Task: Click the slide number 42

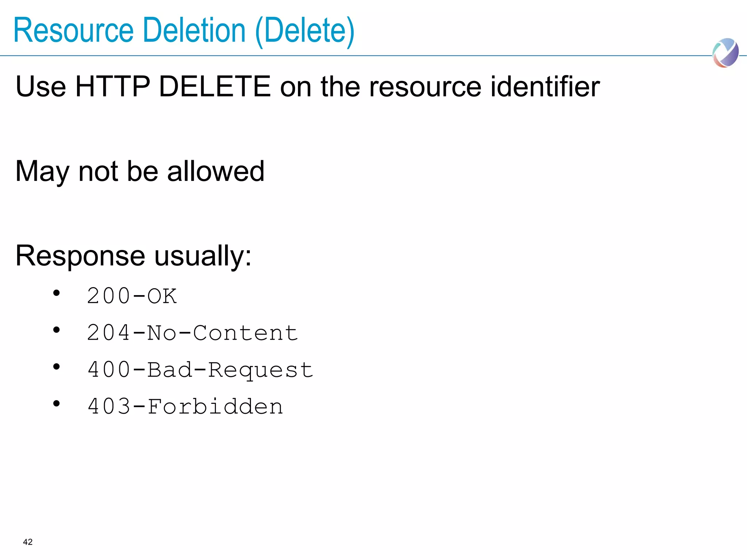Action: pos(28,542)
